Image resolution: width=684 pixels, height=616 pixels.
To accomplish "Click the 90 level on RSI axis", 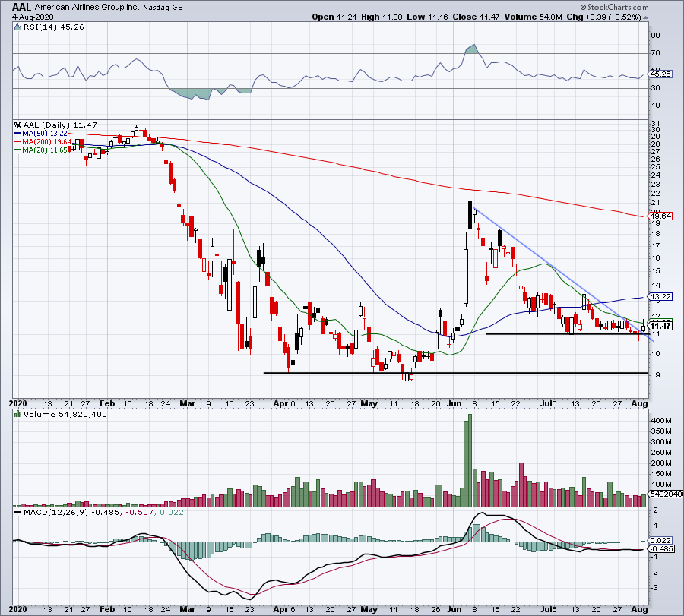I will click(656, 35).
